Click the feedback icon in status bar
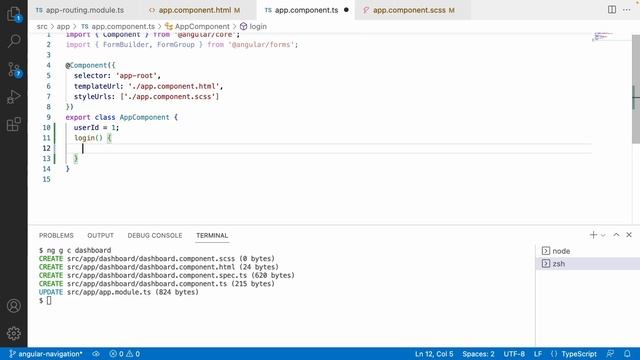The image size is (640, 360). pyautogui.click(x=610, y=354)
